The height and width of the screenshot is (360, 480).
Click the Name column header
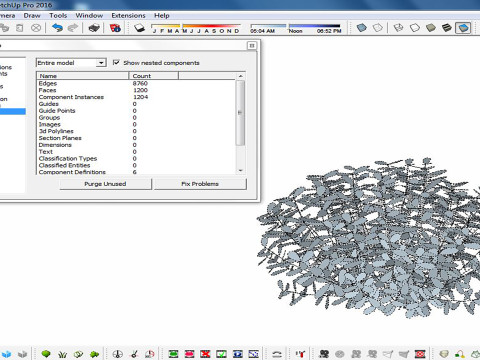coord(83,76)
